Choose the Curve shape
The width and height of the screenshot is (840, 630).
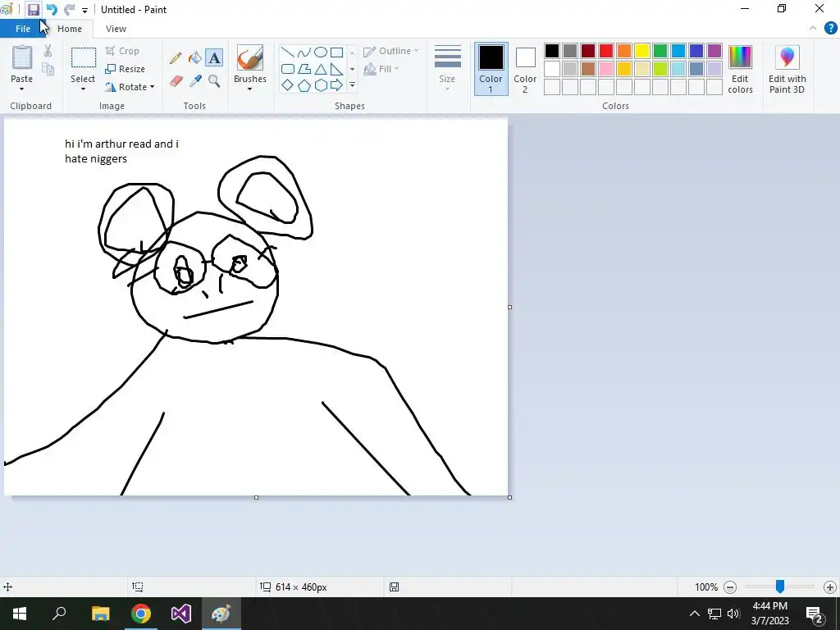point(304,52)
